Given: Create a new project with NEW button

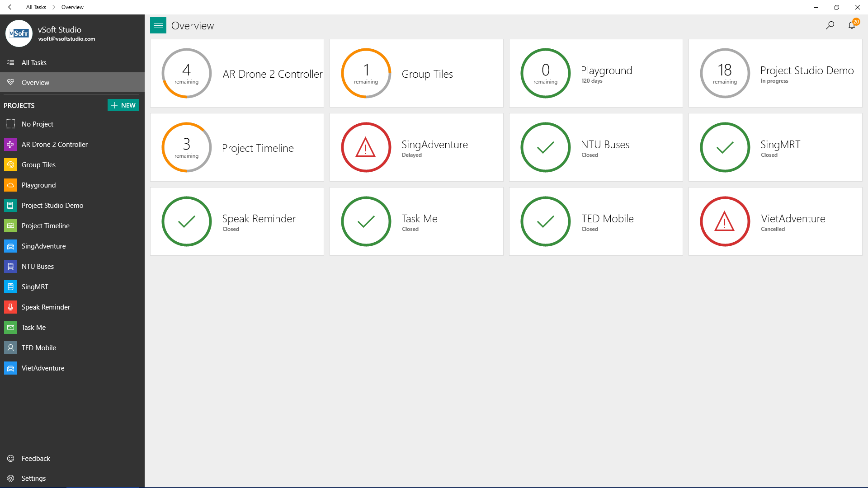Looking at the screenshot, I should point(123,105).
